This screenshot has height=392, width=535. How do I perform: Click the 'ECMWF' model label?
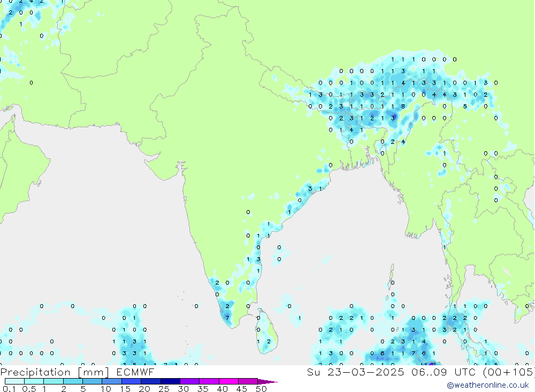point(135,372)
